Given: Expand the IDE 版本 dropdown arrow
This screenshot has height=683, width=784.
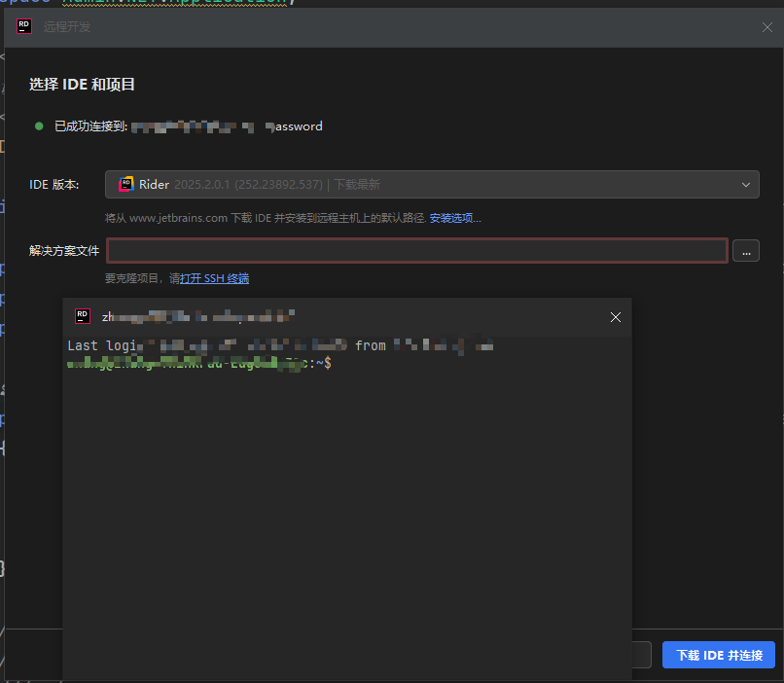Looking at the screenshot, I should [746, 184].
